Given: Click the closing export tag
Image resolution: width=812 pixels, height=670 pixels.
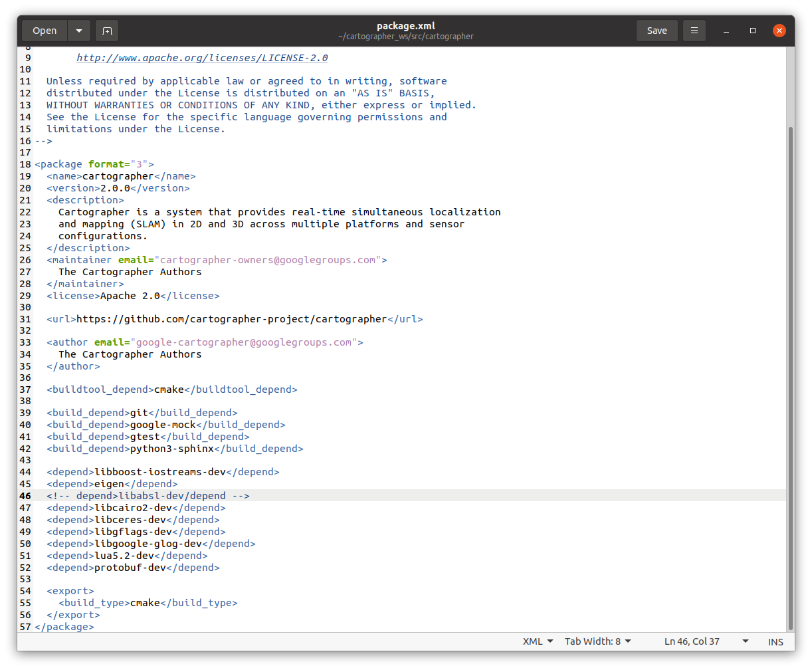Looking at the screenshot, I should 73,615.
